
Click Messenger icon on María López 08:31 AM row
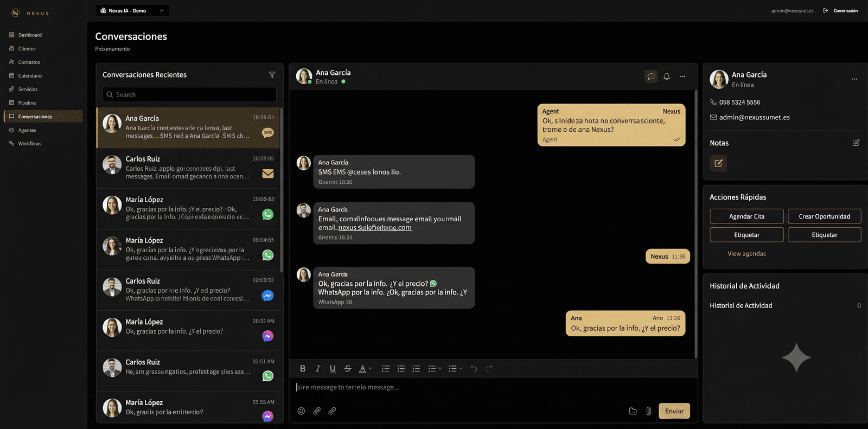click(x=267, y=336)
